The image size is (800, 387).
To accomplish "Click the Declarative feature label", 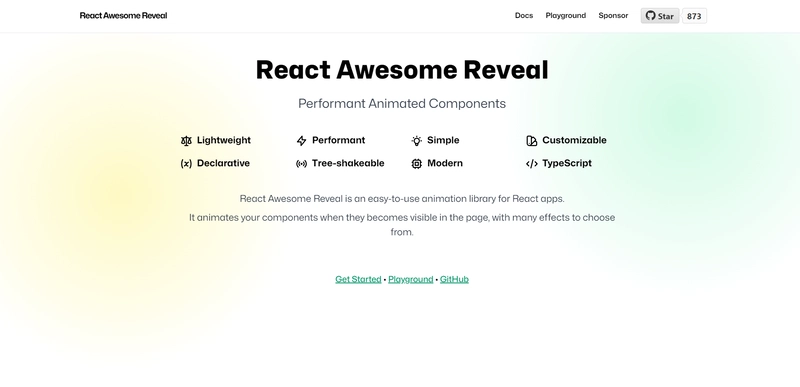I will (223, 163).
